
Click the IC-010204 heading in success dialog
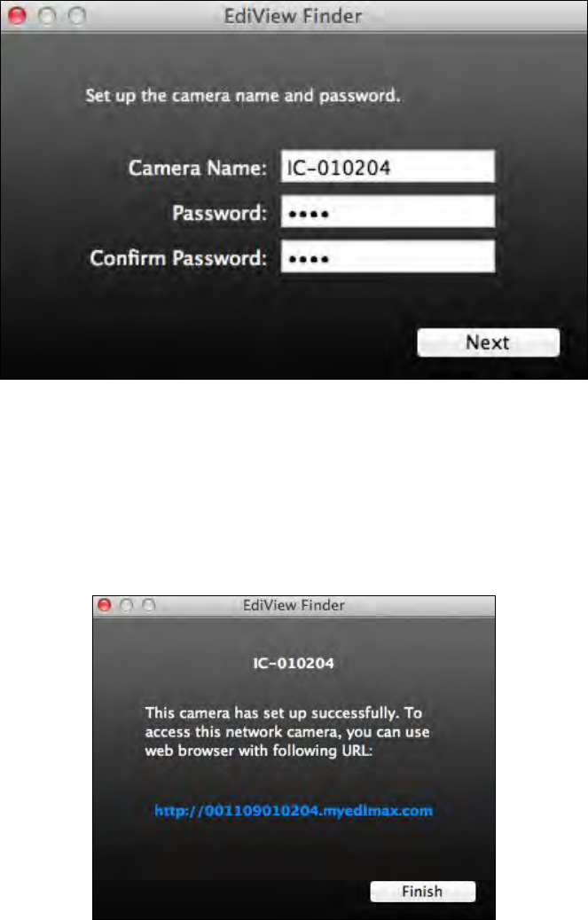click(294, 663)
